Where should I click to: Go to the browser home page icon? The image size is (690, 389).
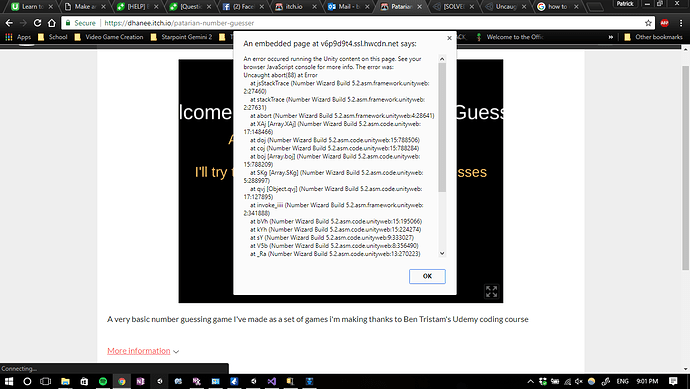coord(51,23)
